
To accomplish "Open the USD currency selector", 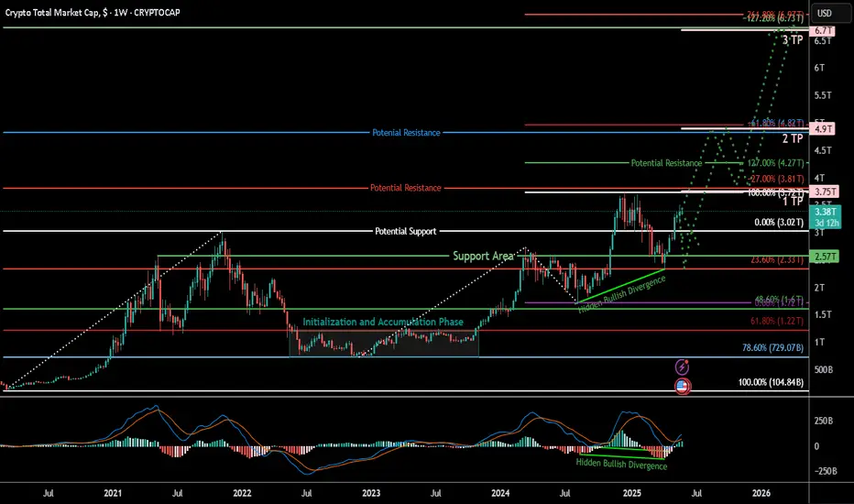I will (830, 13).
